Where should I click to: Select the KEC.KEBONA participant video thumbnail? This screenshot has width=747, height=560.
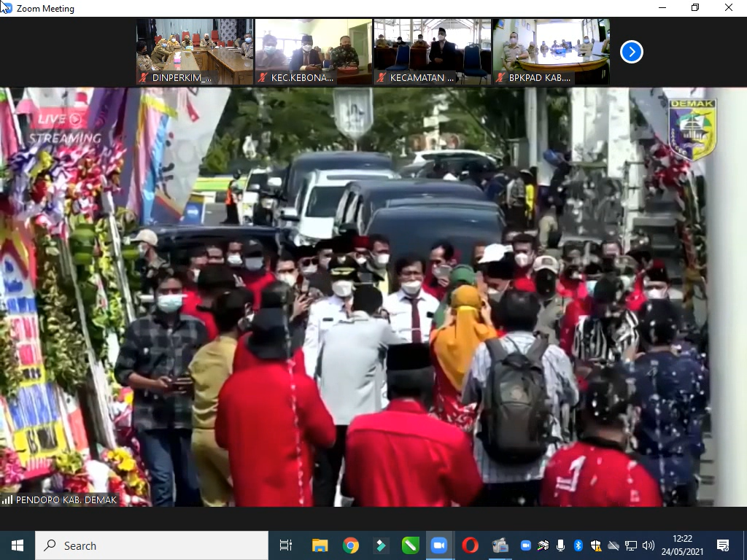[x=313, y=52]
